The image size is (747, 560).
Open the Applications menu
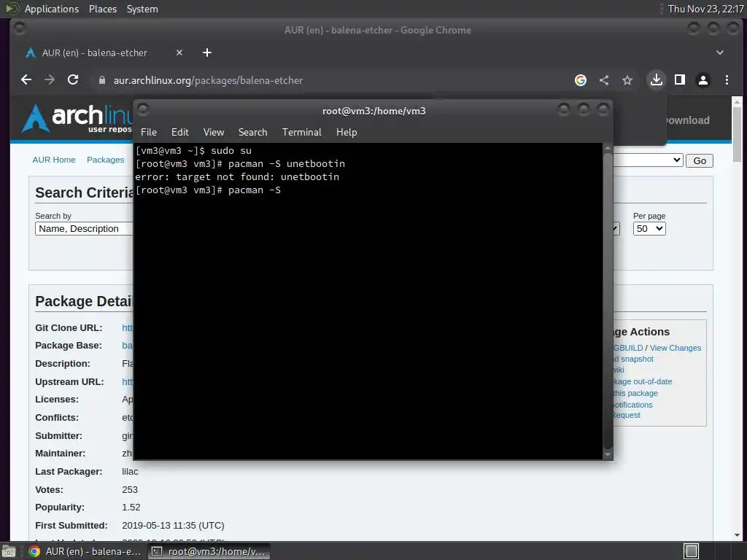click(x=52, y=9)
